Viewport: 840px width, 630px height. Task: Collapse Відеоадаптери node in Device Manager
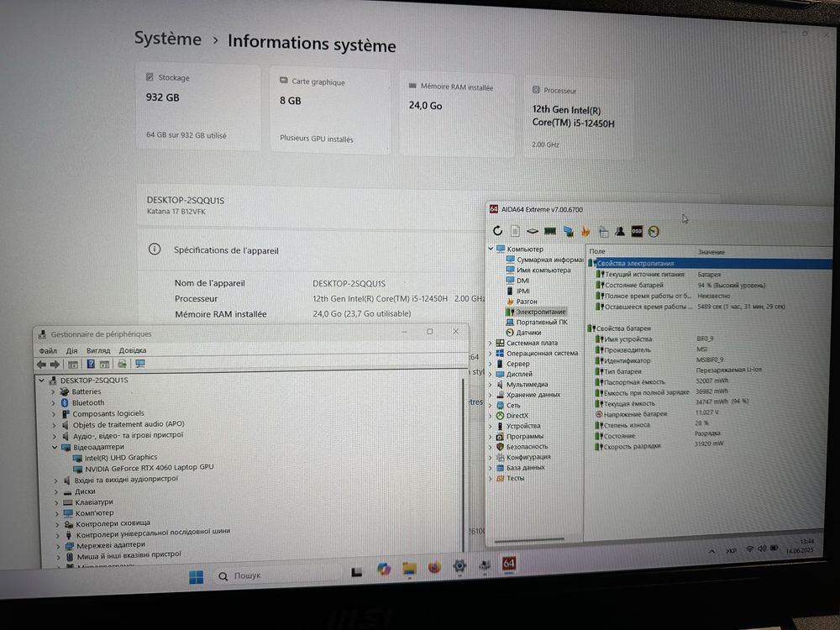coord(55,448)
